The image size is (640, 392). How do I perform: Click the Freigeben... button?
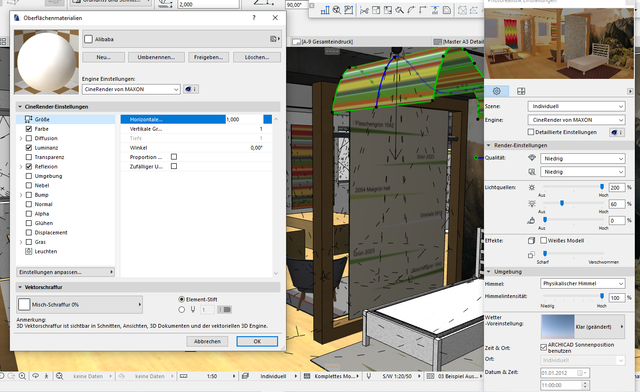click(x=208, y=57)
